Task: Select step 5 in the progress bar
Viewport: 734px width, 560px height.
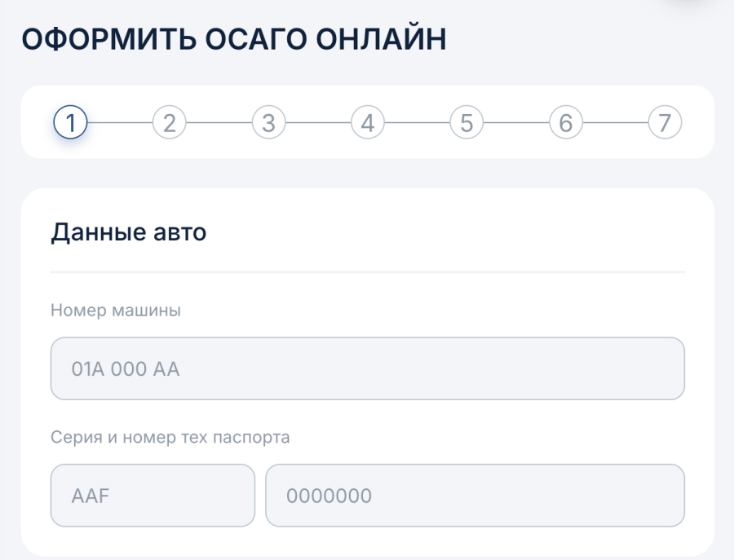Action: [466, 122]
